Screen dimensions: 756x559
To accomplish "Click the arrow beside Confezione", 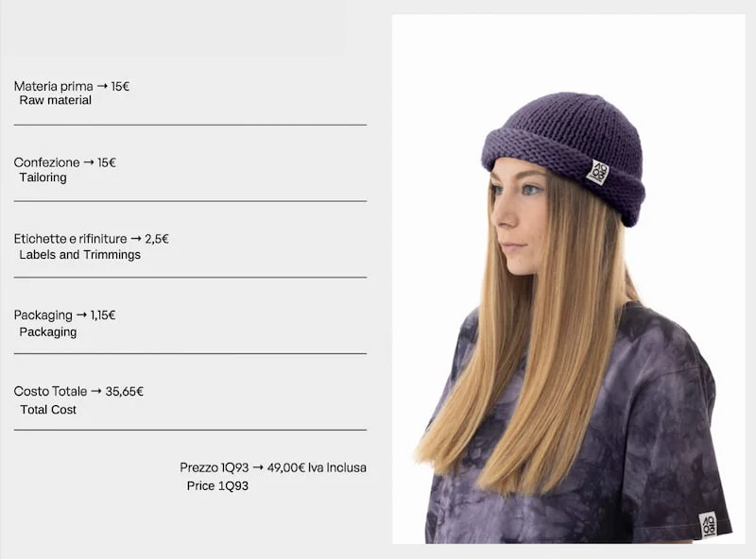I will 89,162.
